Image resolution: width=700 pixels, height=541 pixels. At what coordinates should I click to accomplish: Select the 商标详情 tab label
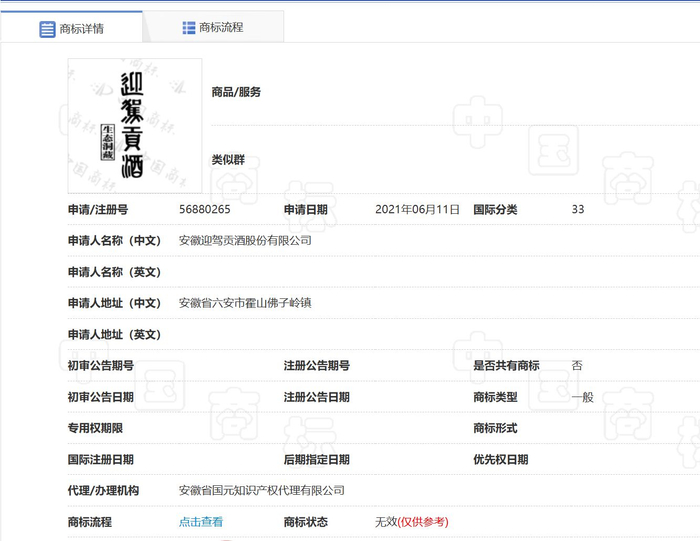coord(83,28)
